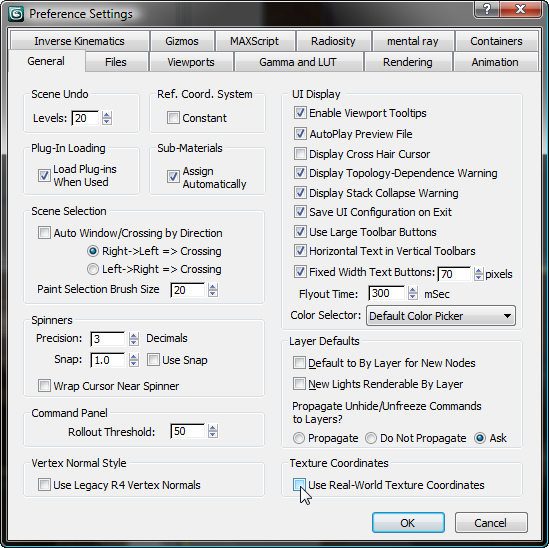The height and width of the screenshot is (548, 549).
Task: Click the 3ds Max application icon in title bar
Action: coord(16,14)
